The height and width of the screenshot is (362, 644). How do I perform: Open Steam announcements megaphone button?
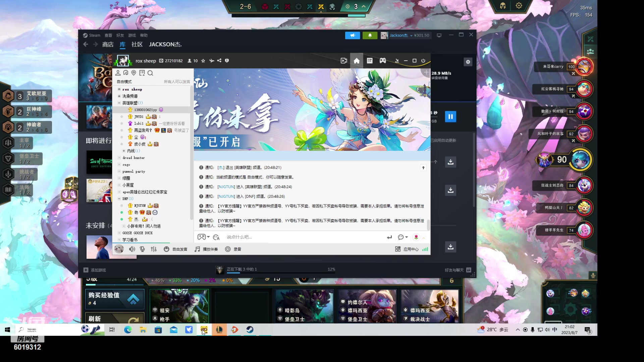click(353, 35)
